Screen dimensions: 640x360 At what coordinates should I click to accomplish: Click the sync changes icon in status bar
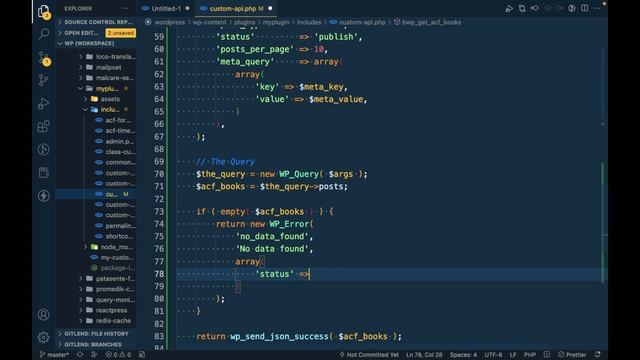(x=80, y=355)
